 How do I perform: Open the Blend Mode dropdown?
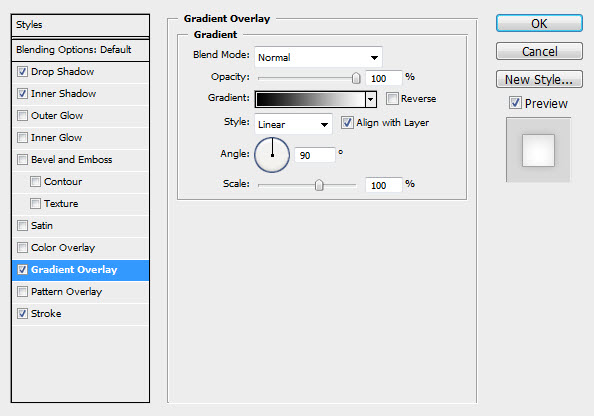[x=318, y=57]
